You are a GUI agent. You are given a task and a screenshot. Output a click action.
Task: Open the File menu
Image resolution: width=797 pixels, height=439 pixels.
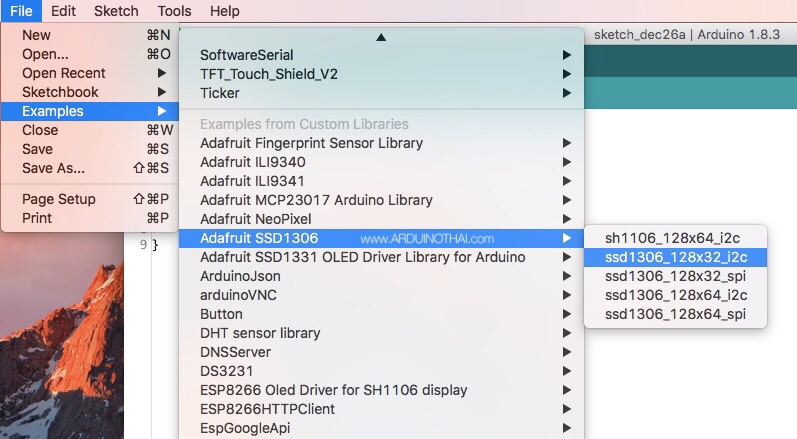tap(21, 11)
